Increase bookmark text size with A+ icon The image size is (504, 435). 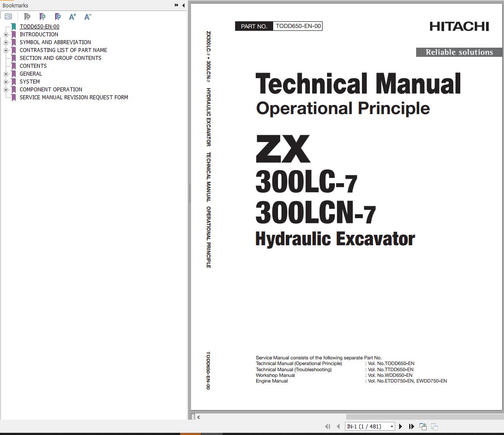(x=72, y=17)
